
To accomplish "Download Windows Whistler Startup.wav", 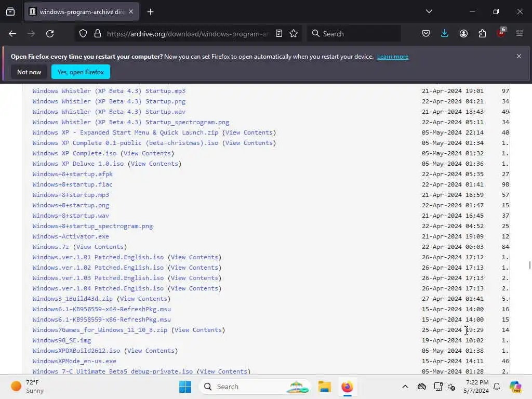I will pyautogui.click(x=109, y=112).
